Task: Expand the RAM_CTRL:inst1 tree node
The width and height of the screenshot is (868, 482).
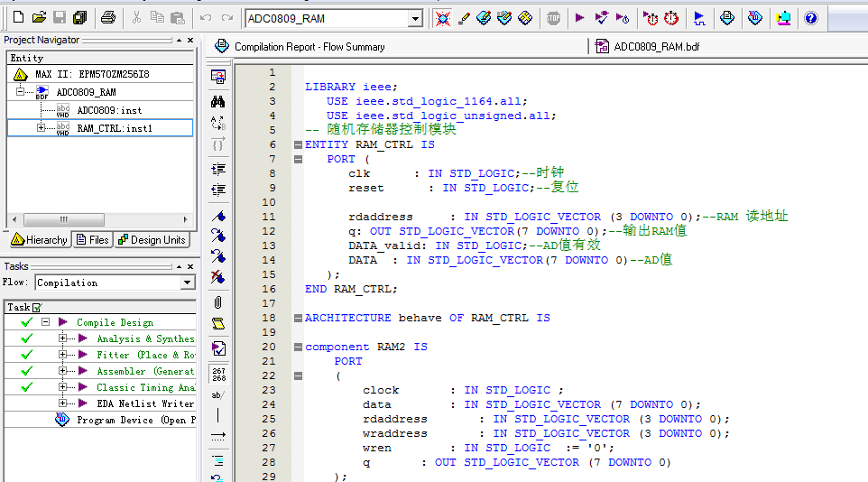Action: (x=41, y=128)
